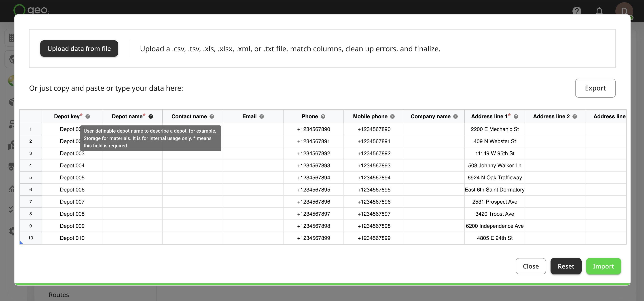Click Upload data from file button
This screenshot has width=644, height=301.
[x=79, y=49]
